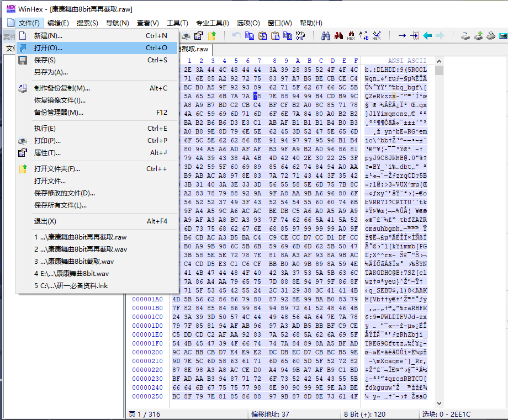Image resolution: width=508 pixels, height=420 pixels.
Task: Choose 打开文件... menu entry
Action: pos(97,180)
